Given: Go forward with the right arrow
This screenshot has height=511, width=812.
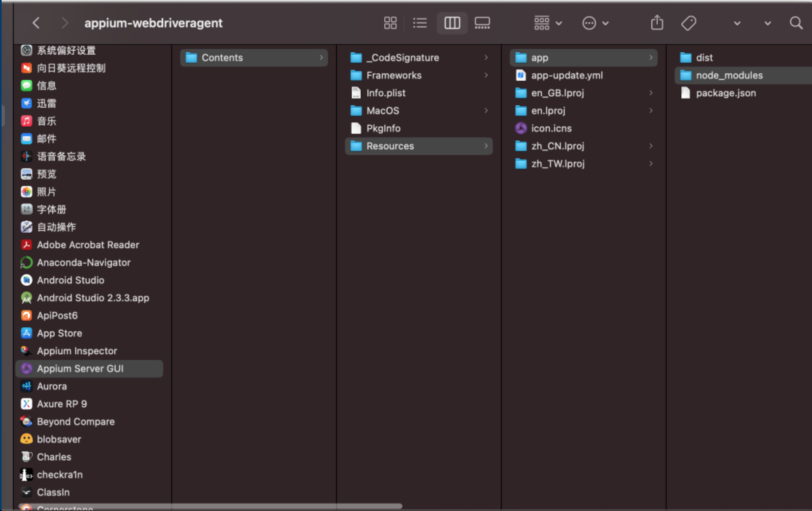Looking at the screenshot, I should tap(64, 23).
